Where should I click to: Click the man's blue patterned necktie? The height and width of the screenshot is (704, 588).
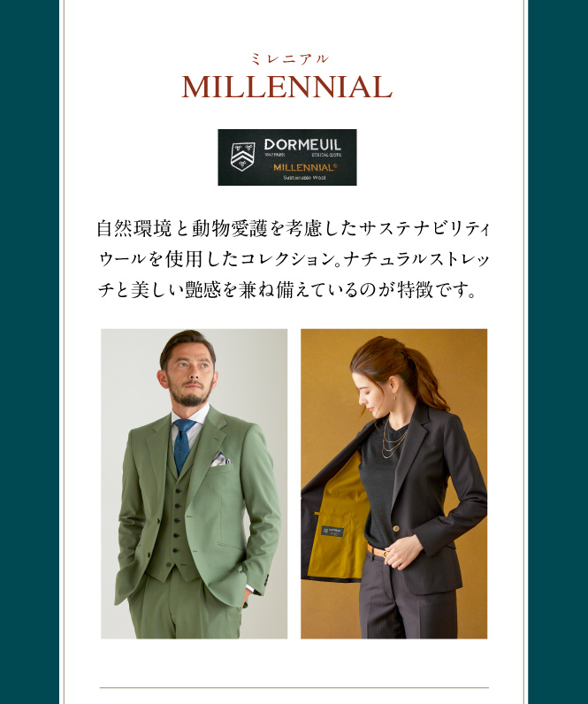(x=183, y=445)
